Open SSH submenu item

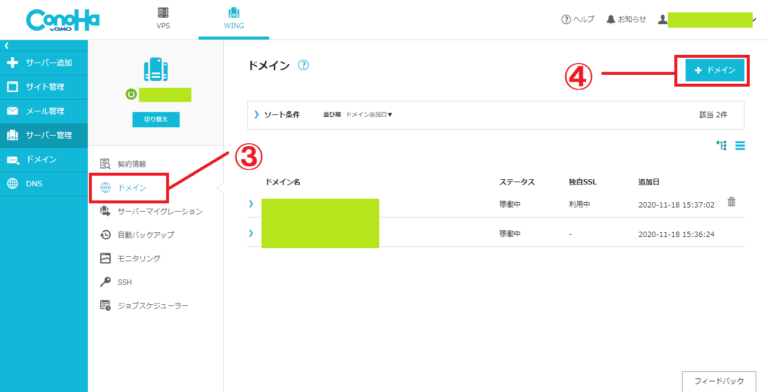(x=116, y=282)
